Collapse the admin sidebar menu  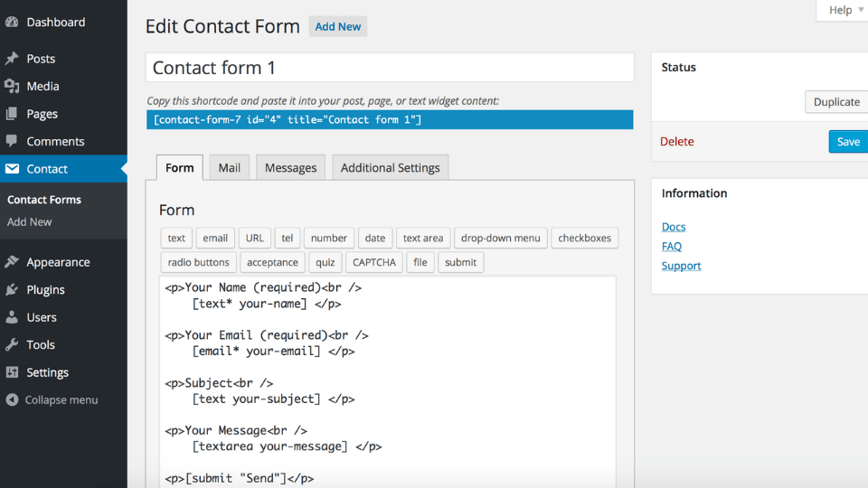point(63,399)
